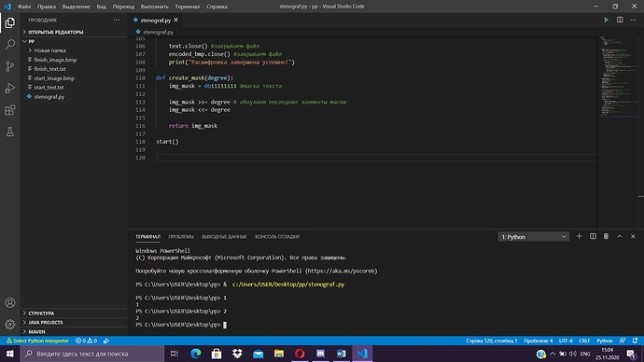Open the Source Control view
The image size is (644, 362).
pos(10,66)
